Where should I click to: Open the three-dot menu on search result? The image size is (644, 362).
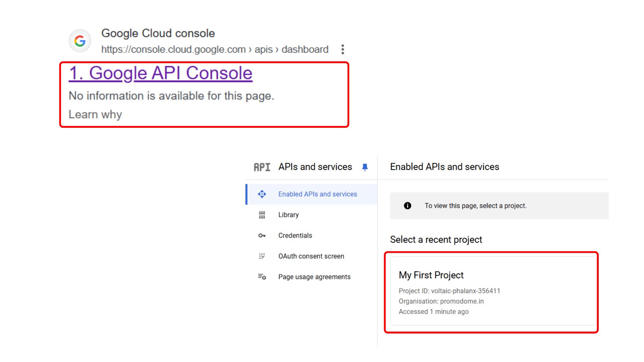342,49
